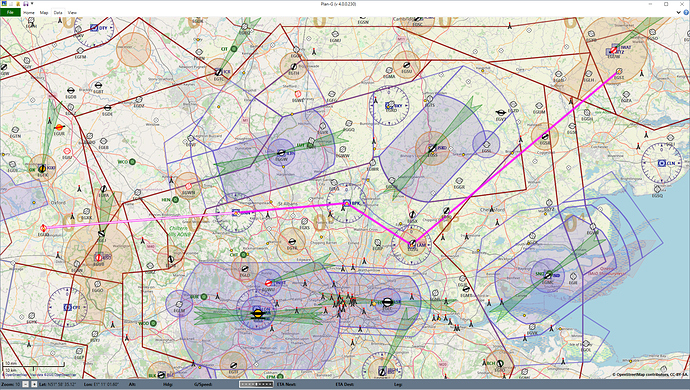Click the Hdg field in status bar

point(167,384)
